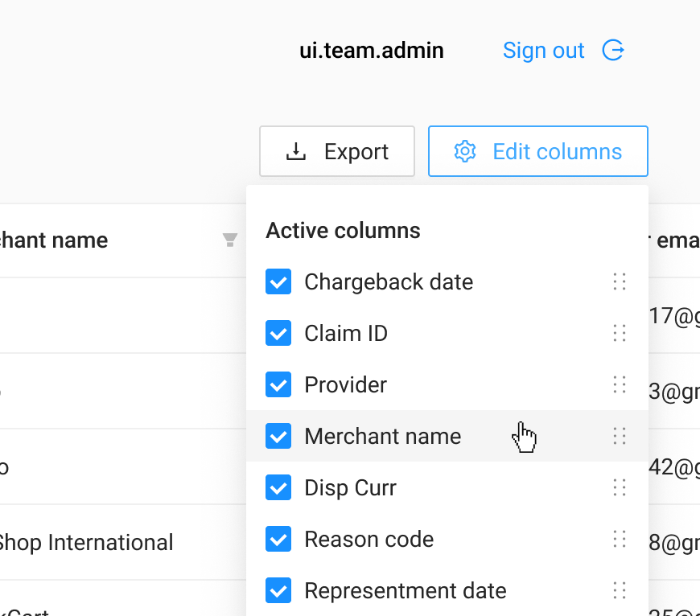Image resolution: width=700 pixels, height=616 pixels.
Task: Click drag handle for Reason code
Action: pyautogui.click(x=620, y=539)
